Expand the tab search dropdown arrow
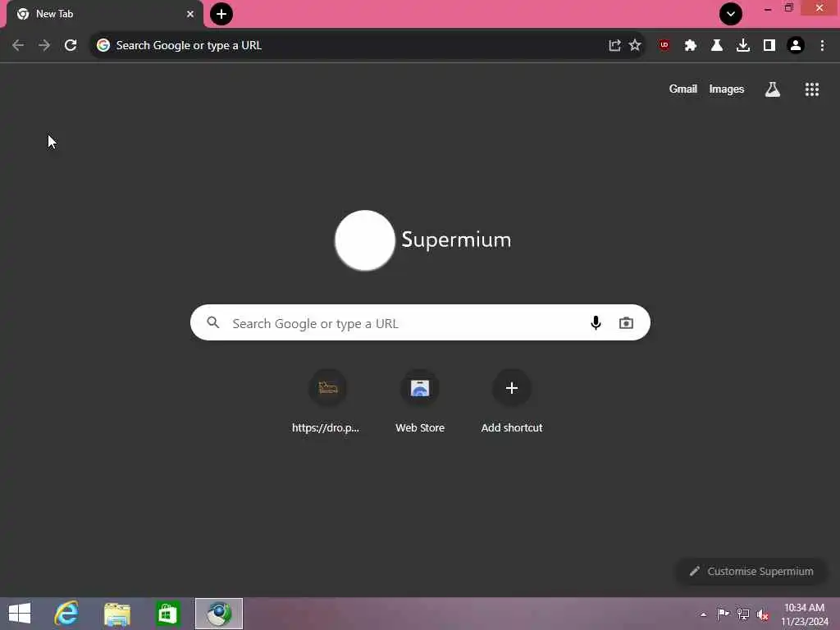 [x=731, y=14]
